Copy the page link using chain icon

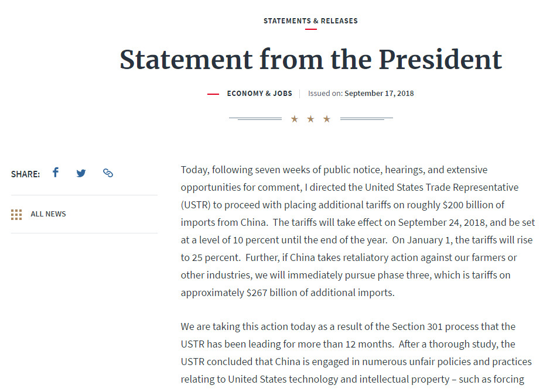(108, 173)
